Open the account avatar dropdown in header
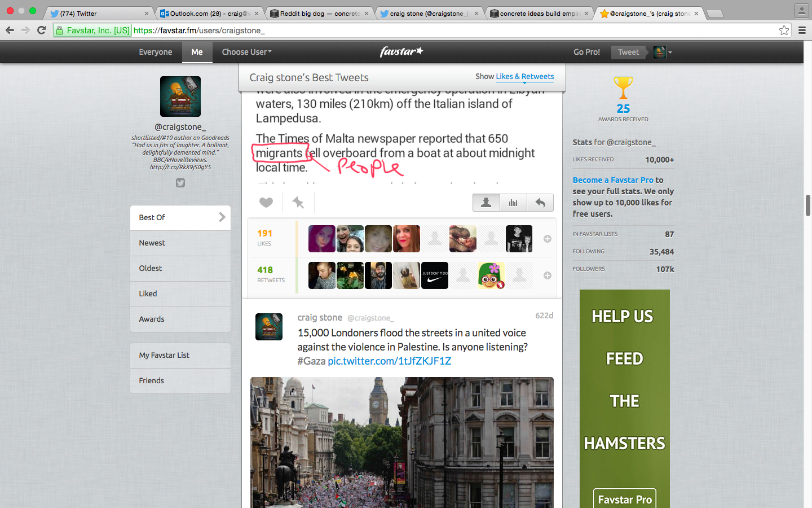Viewport: 812px width, 508px height. tap(663, 52)
